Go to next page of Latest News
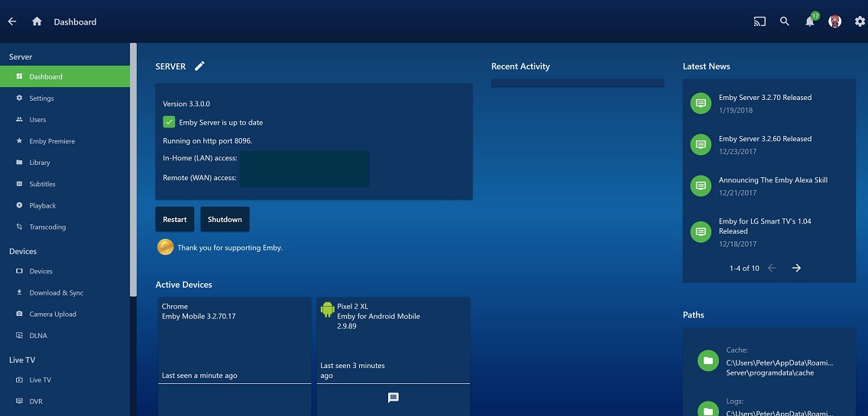The height and width of the screenshot is (416, 868). 796,268
